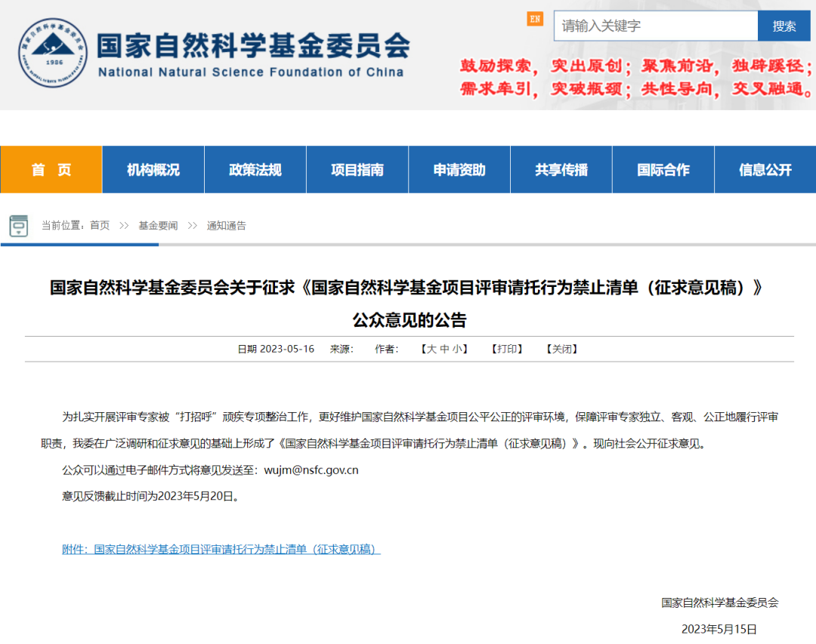The height and width of the screenshot is (644, 816).
Task: Click the breadcrumb document icon
Action: [19, 226]
